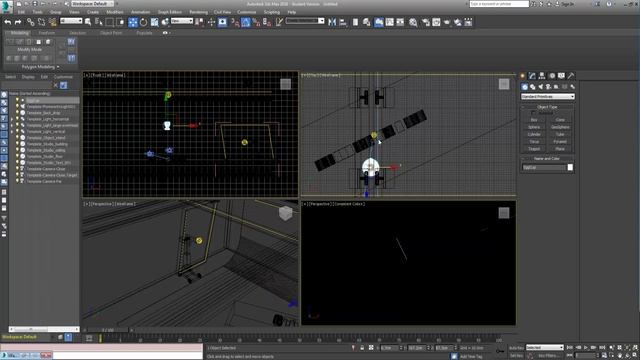Click the Render Production teapot icon
This screenshot has height=360, width=640.
tap(447, 22)
